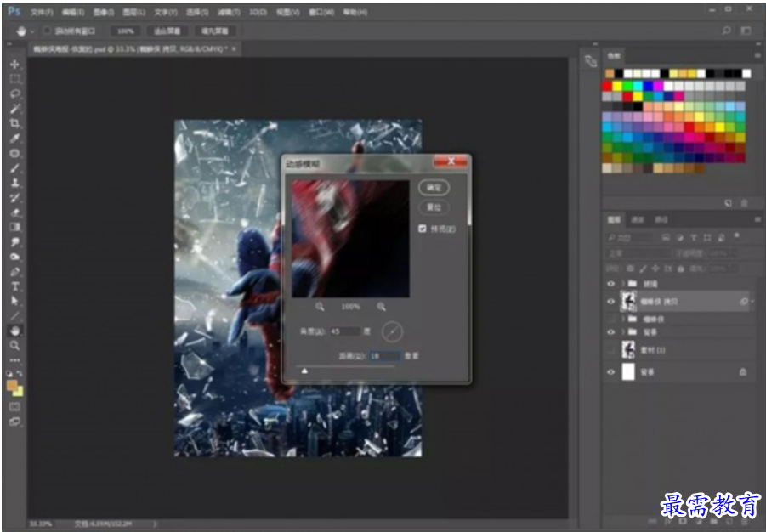Select the Crop tool
Image resolution: width=766 pixels, height=532 pixels.
[14, 123]
